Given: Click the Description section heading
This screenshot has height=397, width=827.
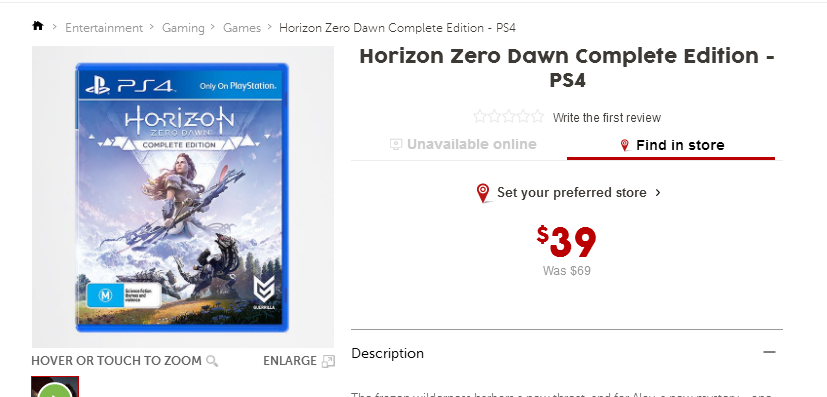Looking at the screenshot, I should click(x=388, y=353).
